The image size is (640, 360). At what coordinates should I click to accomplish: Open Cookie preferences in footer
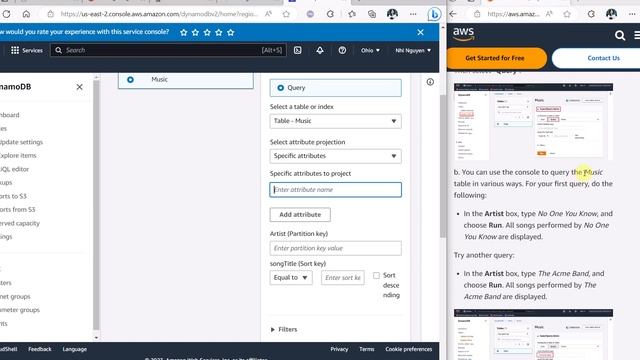409,349
